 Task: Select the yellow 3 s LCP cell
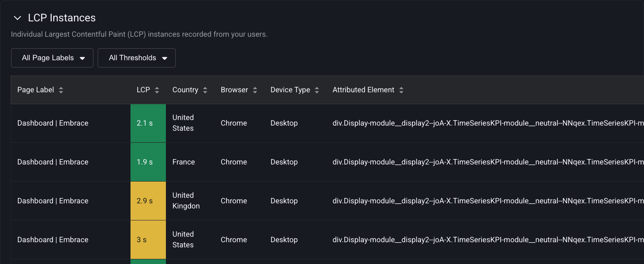click(148, 240)
